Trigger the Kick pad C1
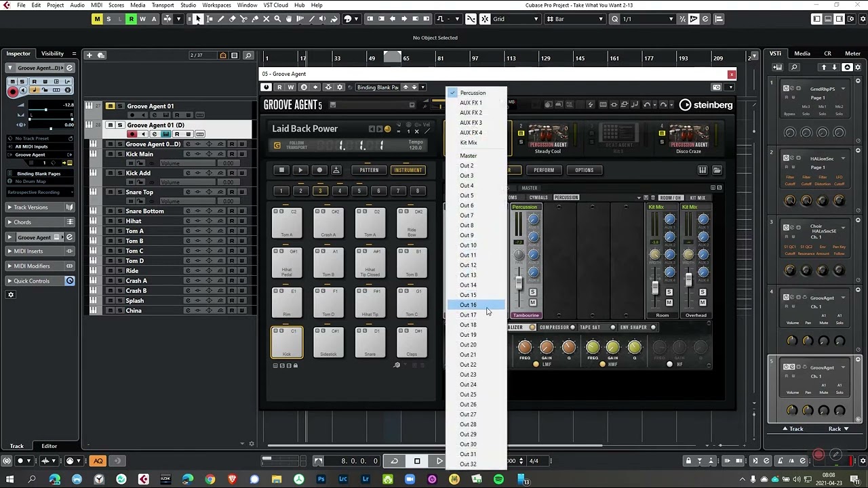The image size is (868, 488). pos(287,343)
